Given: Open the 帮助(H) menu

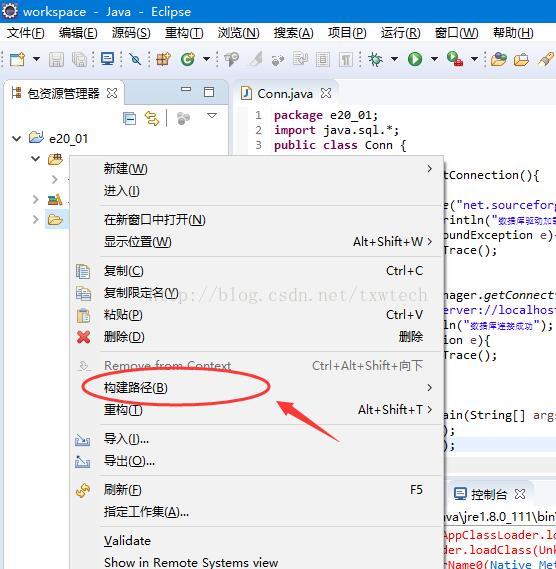Looking at the screenshot, I should (513, 33).
